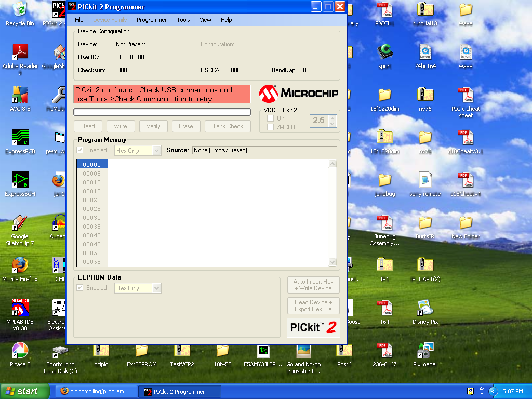Click the Configuration link
The image size is (532, 399).
[217, 44]
